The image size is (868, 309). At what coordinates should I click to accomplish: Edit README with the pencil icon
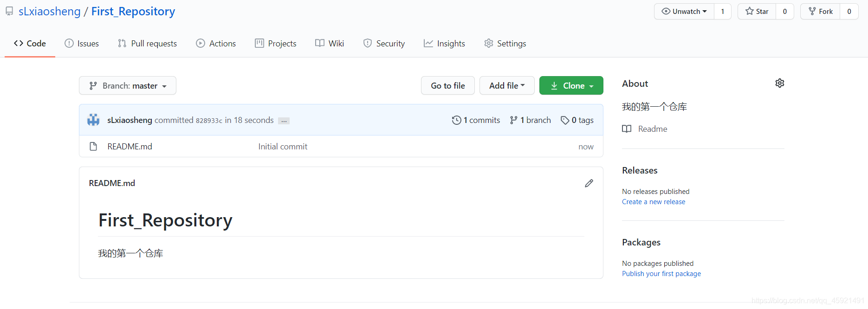click(x=589, y=183)
